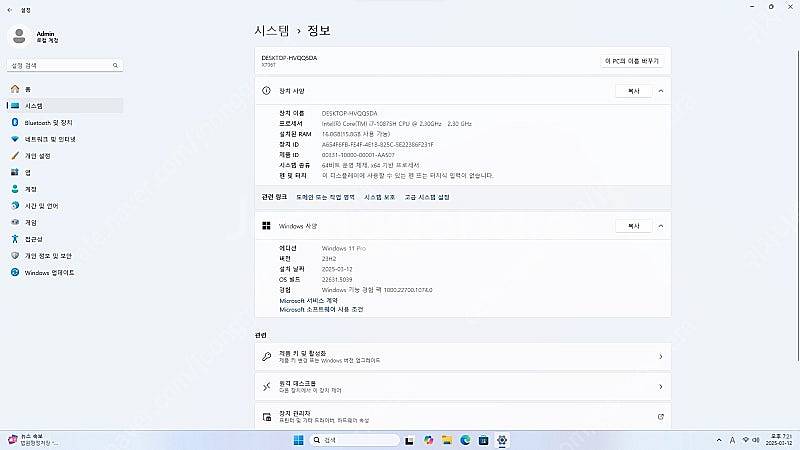Open the taskbar clock and date

point(781,440)
